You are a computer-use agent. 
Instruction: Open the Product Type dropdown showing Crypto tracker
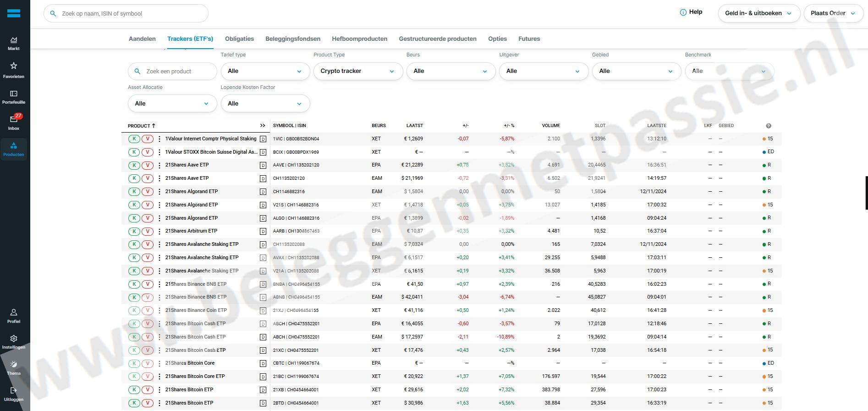[x=358, y=71]
